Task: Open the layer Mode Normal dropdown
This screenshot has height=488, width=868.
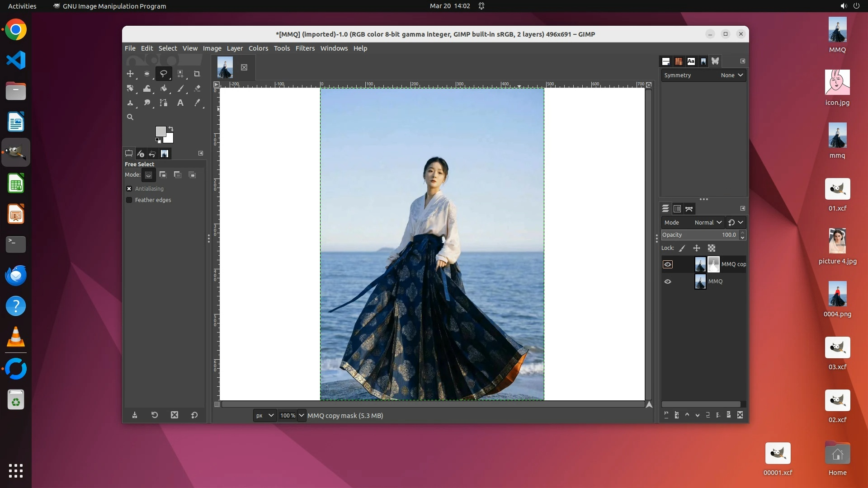Action: pyautogui.click(x=708, y=222)
